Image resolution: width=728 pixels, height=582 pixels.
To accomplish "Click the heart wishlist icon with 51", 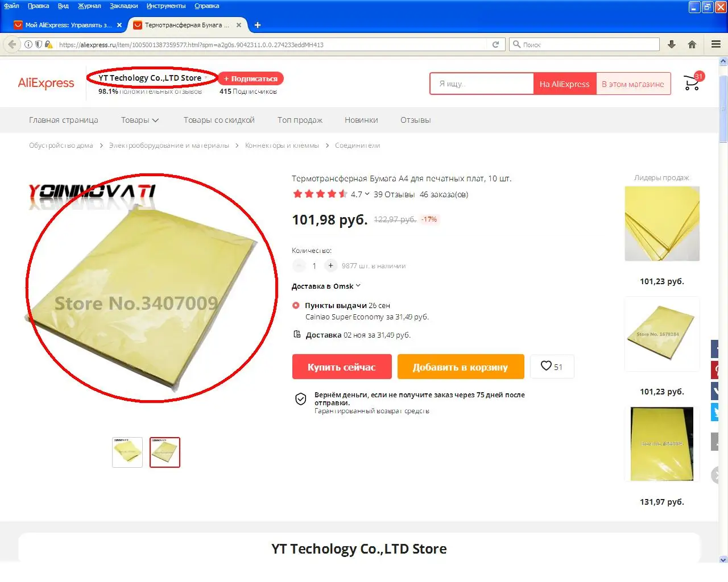I will tap(552, 367).
